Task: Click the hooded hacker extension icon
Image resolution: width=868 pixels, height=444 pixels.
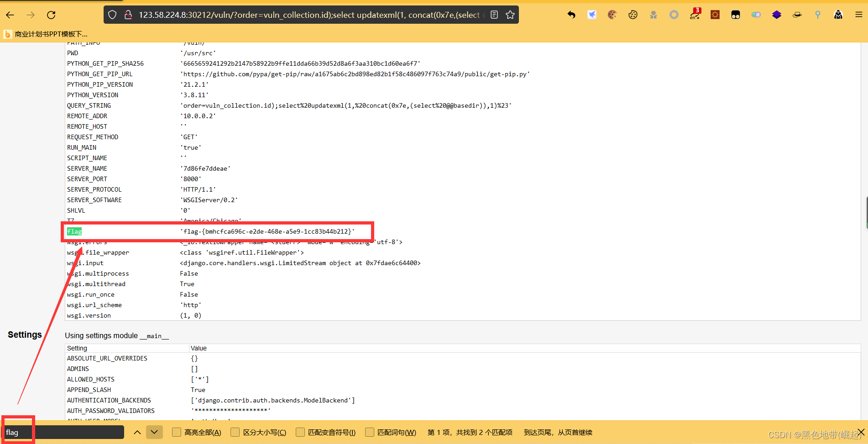Action: coord(838,14)
